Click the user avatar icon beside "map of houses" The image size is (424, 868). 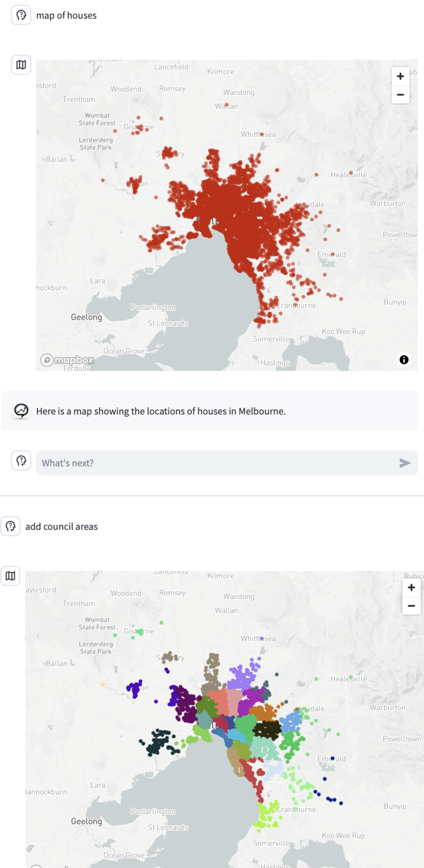(21, 15)
